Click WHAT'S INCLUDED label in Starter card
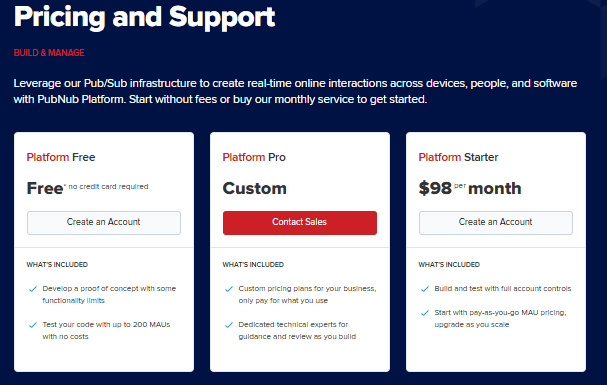Screen dimensions: 607x385 [x=449, y=265]
